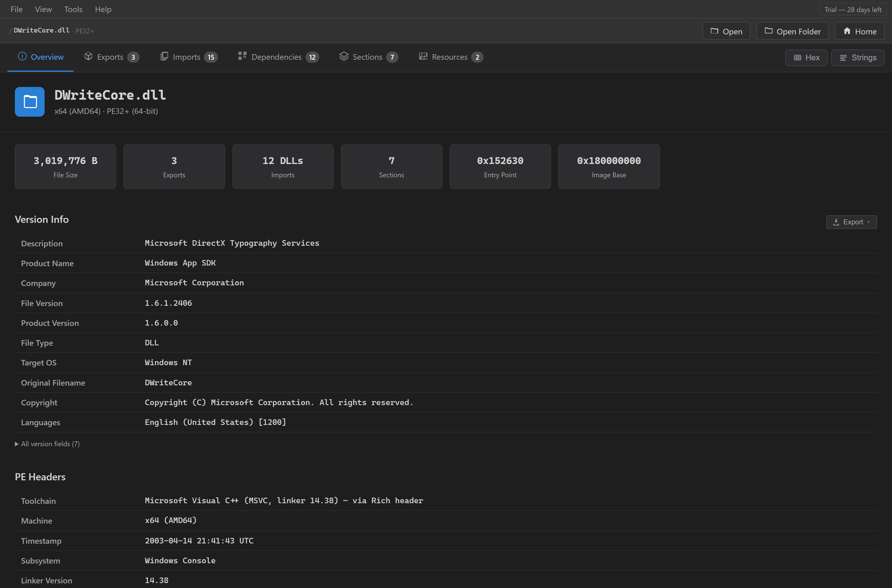Screen dimensions: 892x588
Task: Click the Timestamp value 2003-04-14
Action: click(x=199, y=541)
